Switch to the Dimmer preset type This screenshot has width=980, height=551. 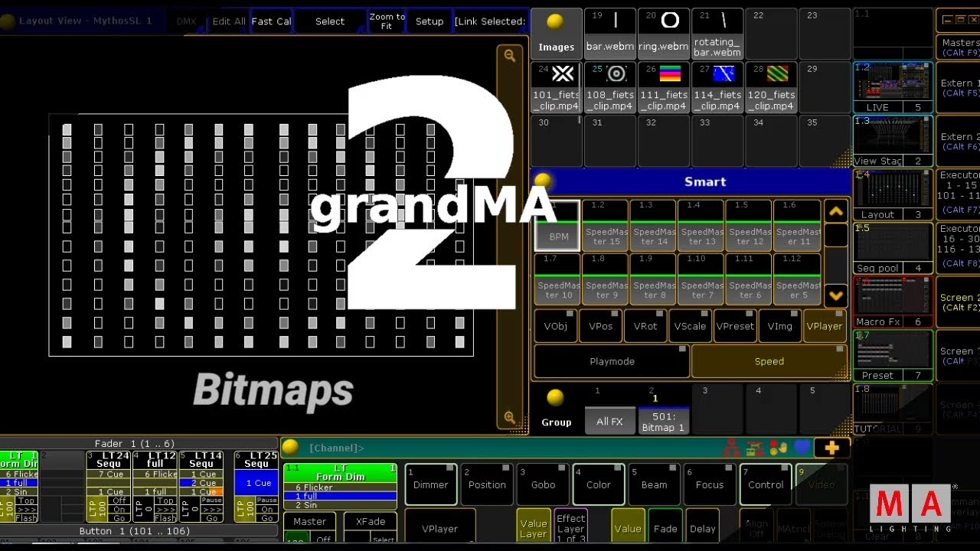(x=431, y=484)
